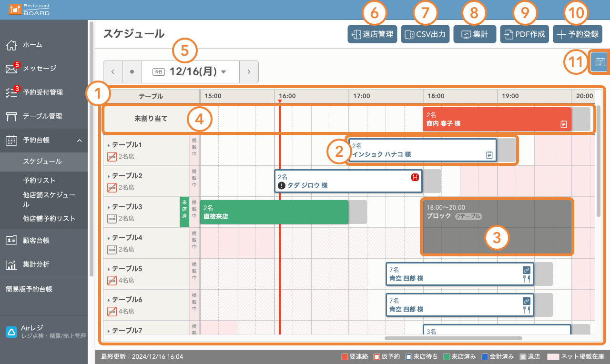Screen dimensions: 610x364
Task: Click the smoking icon on テーブル4
Action: point(112,249)
